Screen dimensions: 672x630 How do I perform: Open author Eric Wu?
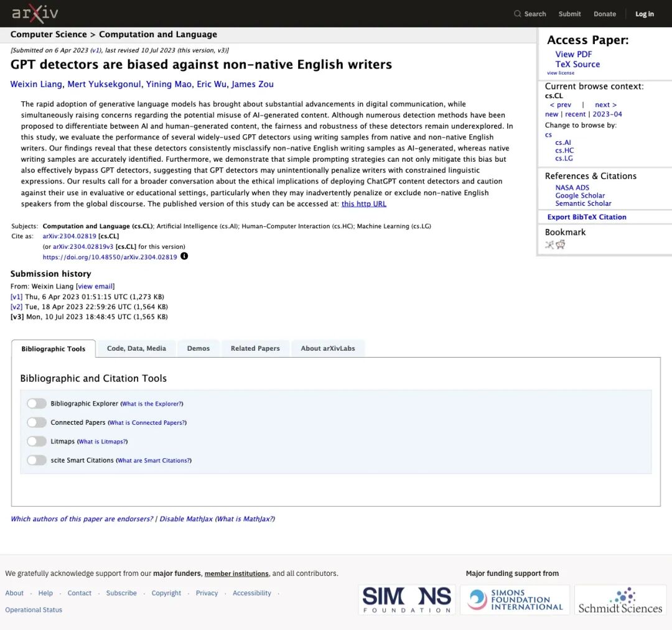212,84
